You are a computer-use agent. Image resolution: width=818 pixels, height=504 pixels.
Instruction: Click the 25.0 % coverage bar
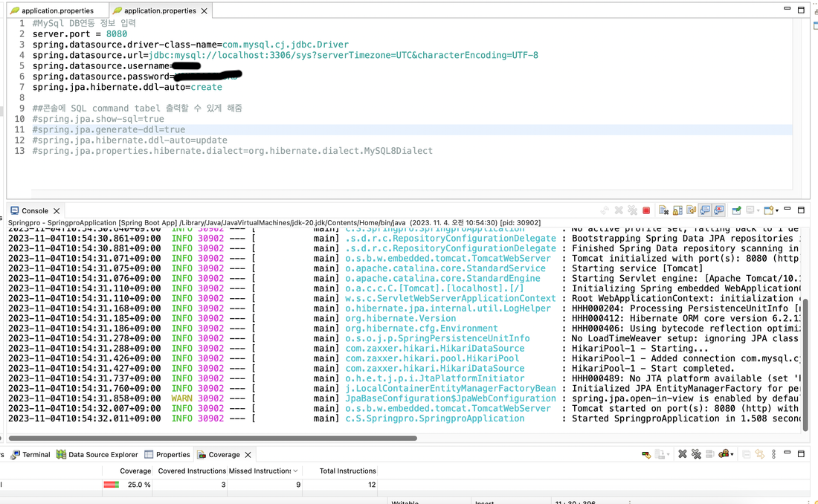[111, 485]
